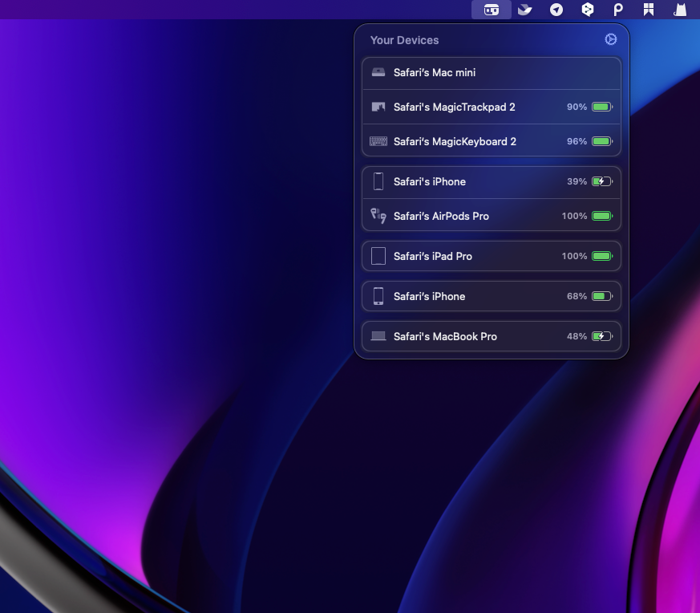
Task: Select Safari's MacBook Pro name
Action: [x=445, y=336]
